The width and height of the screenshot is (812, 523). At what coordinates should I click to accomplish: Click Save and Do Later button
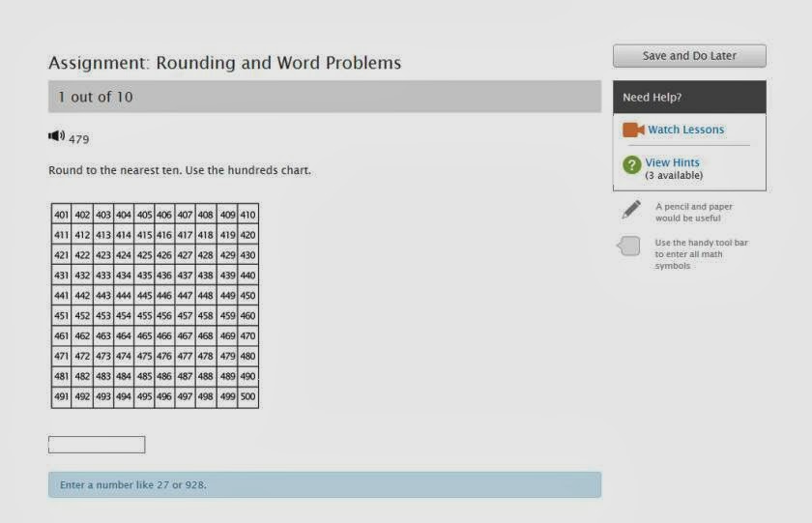pyautogui.click(x=689, y=56)
